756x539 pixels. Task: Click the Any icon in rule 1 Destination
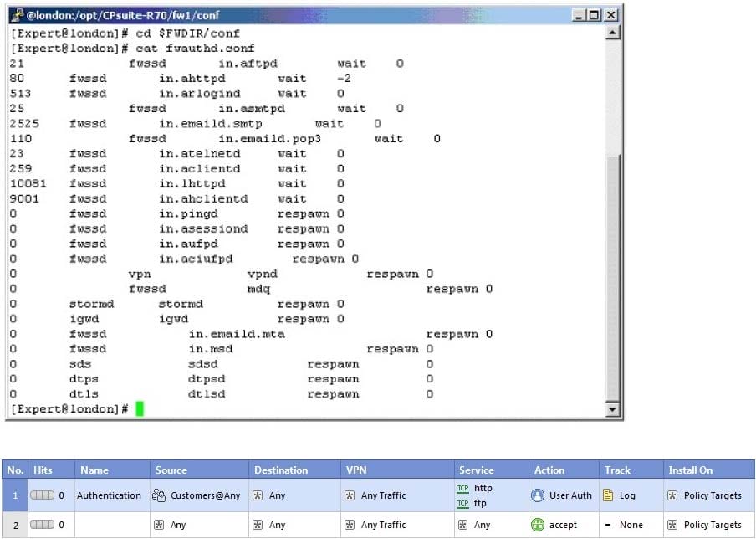[x=258, y=495]
